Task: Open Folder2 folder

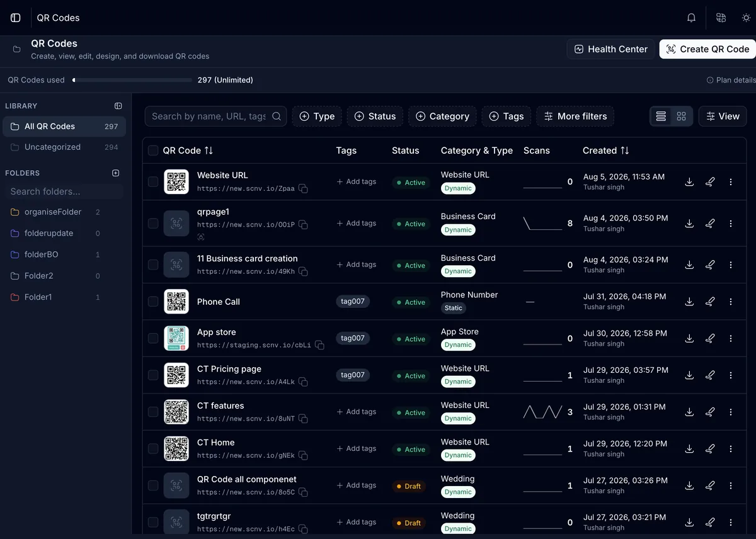Action: pos(64,276)
